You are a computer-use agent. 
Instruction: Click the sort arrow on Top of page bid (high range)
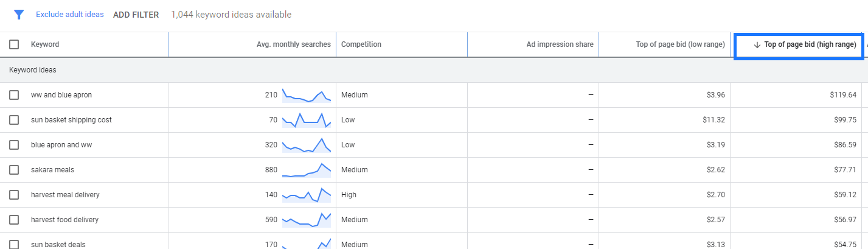757,44
